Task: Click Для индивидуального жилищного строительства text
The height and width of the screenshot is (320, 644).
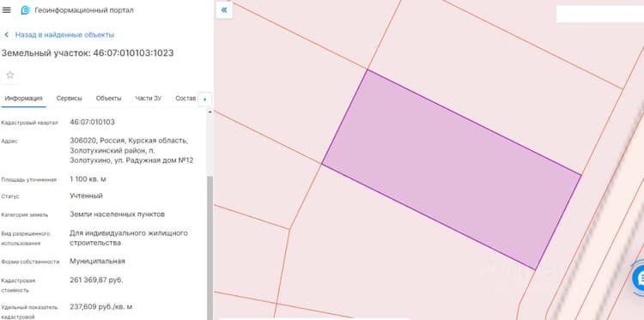Action: coord(129,238)
